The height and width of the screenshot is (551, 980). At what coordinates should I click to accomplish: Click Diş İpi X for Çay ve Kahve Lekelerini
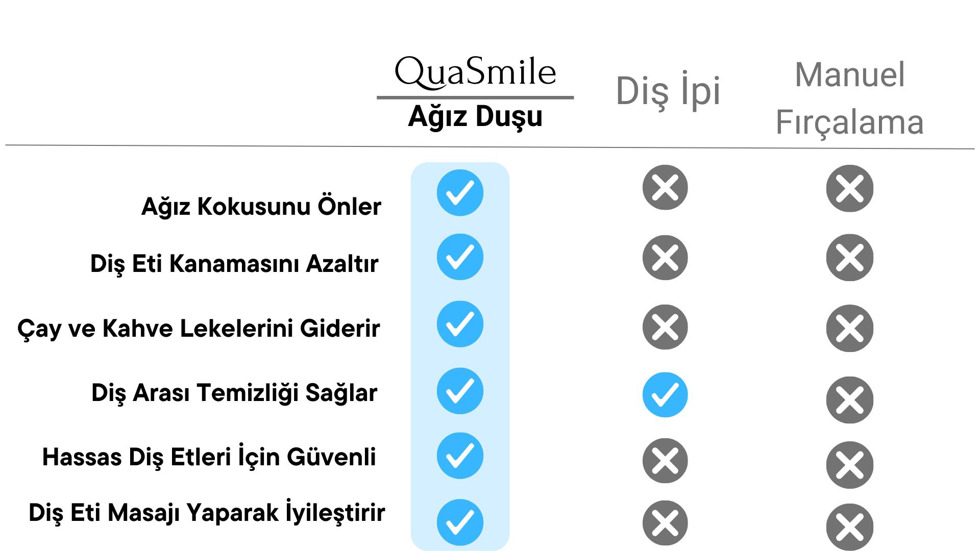665,327
